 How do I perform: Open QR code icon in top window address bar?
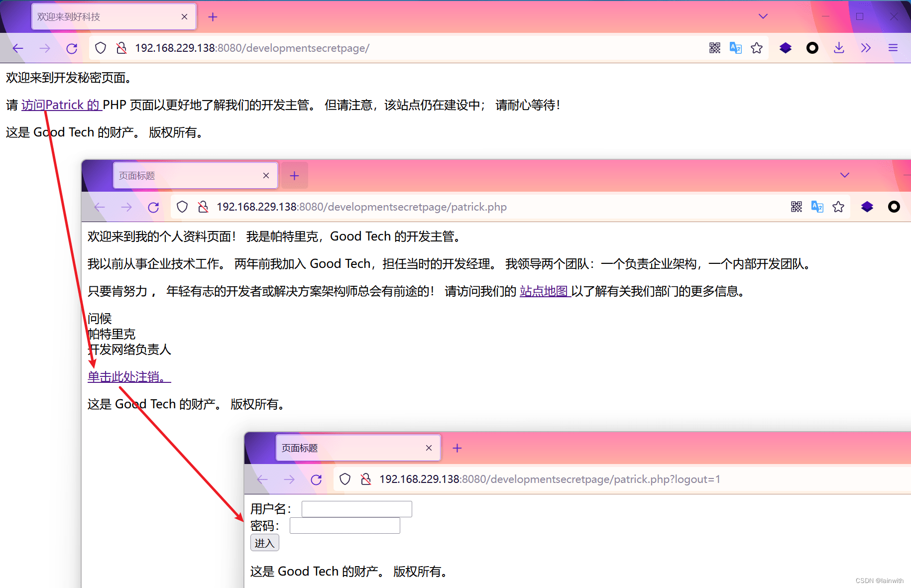click(x=715, y=48)
